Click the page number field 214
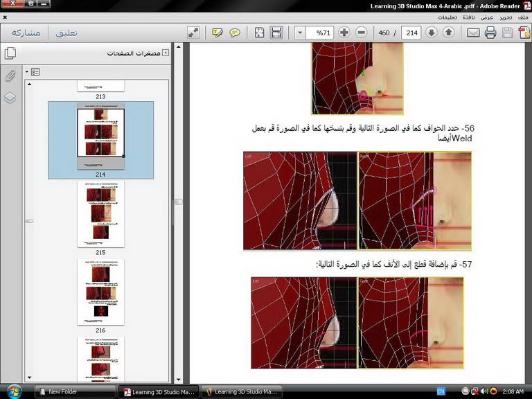Image resolution: width=532 pixels, height=399 pixels. click(x=411, y=33)
